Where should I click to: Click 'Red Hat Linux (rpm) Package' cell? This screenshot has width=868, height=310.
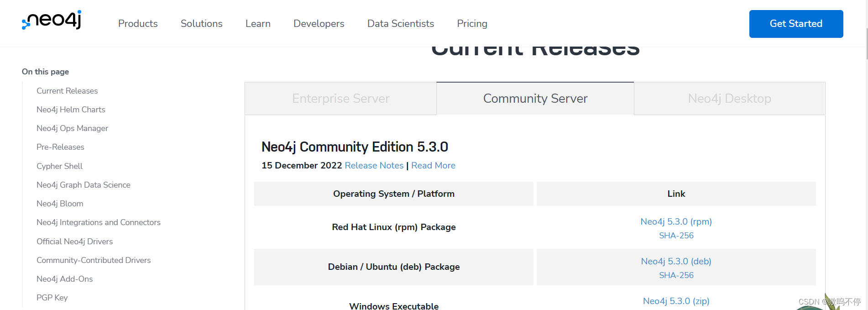click(394, 227)
